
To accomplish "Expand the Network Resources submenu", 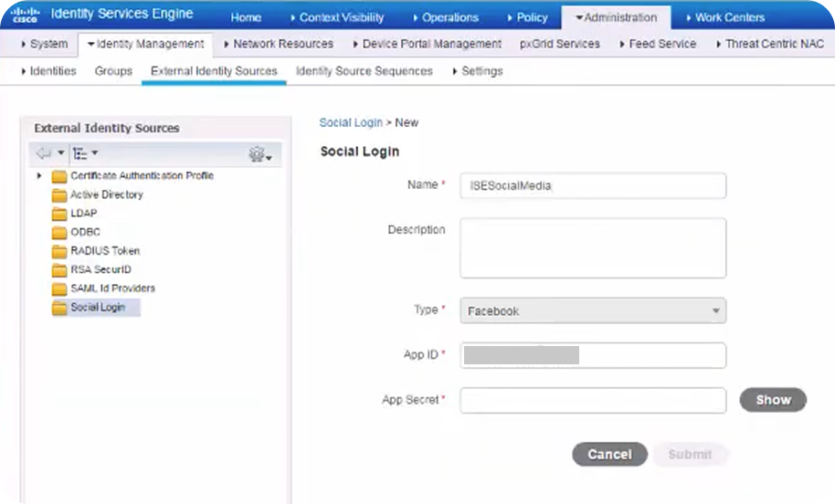I will [279, 44].
